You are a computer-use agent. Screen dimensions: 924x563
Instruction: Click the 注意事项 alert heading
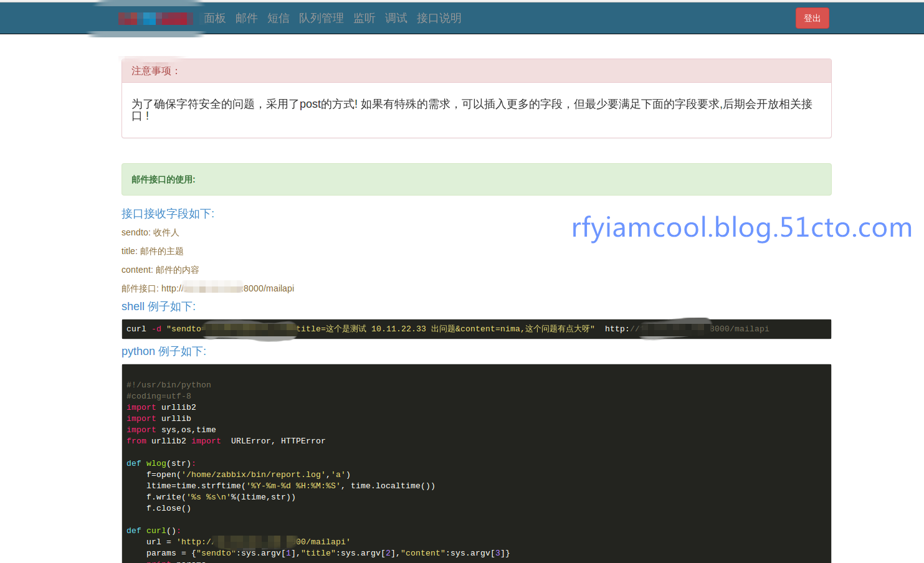156,71
